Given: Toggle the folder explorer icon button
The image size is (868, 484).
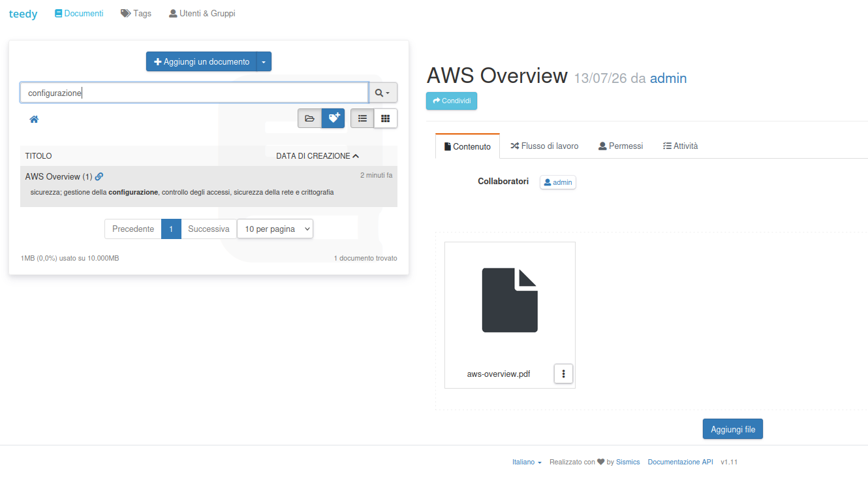Looking at the screenshot, I should point(310,118).
